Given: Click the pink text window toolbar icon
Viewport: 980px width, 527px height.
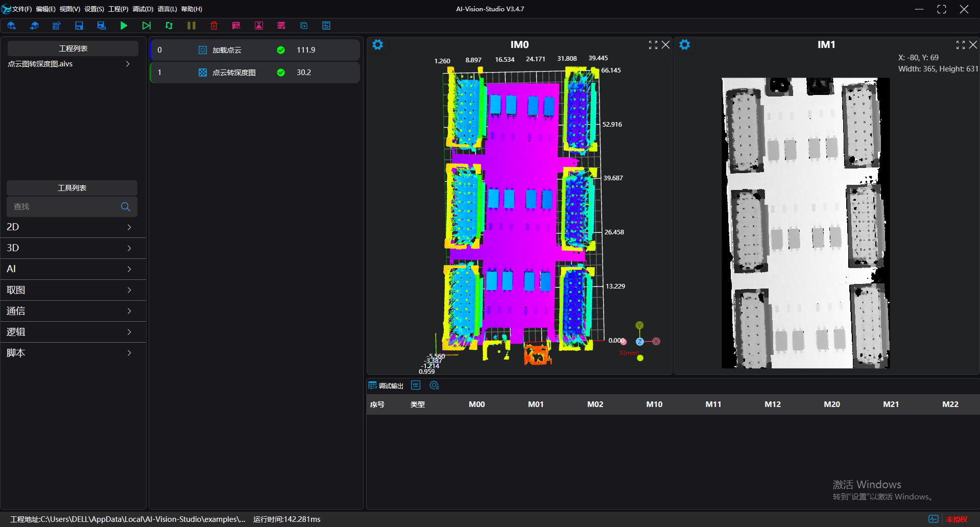Looking at the screenshot, I should pos(236,26).
